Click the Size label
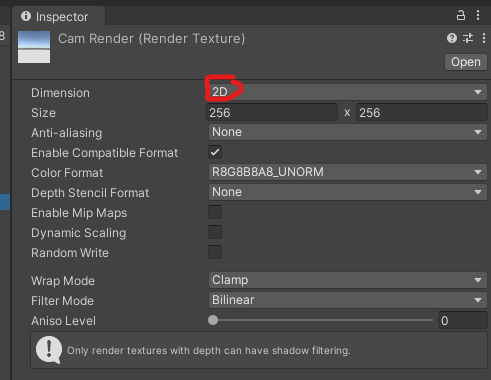The height and width of the screenshot is (380, 491). pos(43,113)
